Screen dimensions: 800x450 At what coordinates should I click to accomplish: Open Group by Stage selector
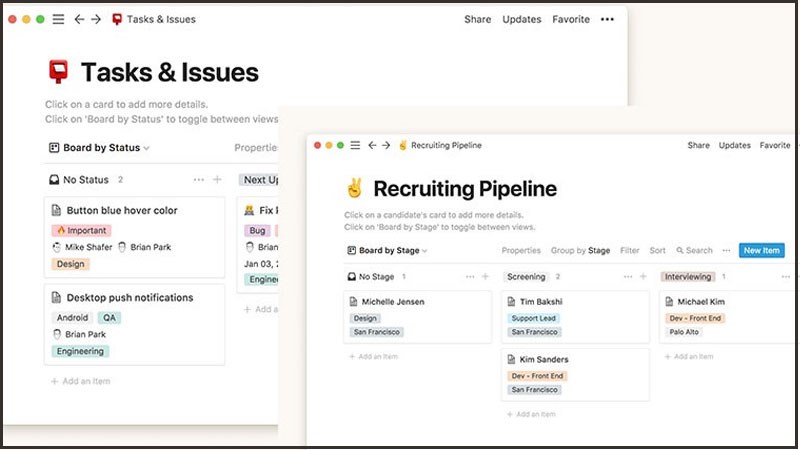pyautogui.click(x=580, y=251)
